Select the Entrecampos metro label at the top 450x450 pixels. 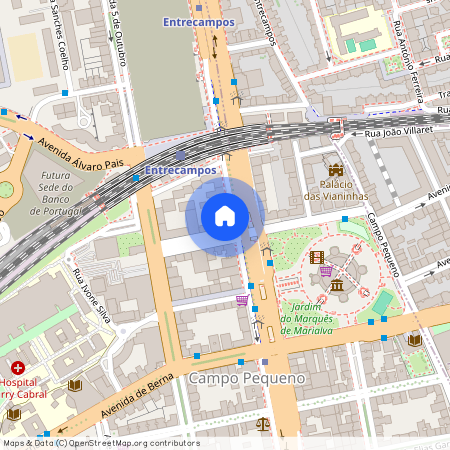point(199,22)
